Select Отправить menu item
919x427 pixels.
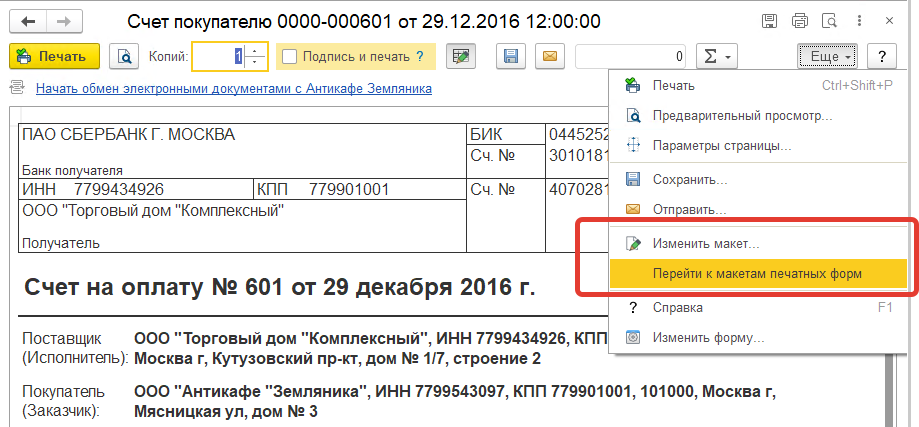point(758,209)
